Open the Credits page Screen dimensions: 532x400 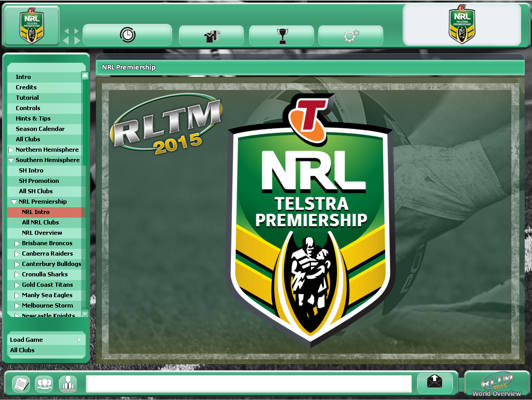44,87
